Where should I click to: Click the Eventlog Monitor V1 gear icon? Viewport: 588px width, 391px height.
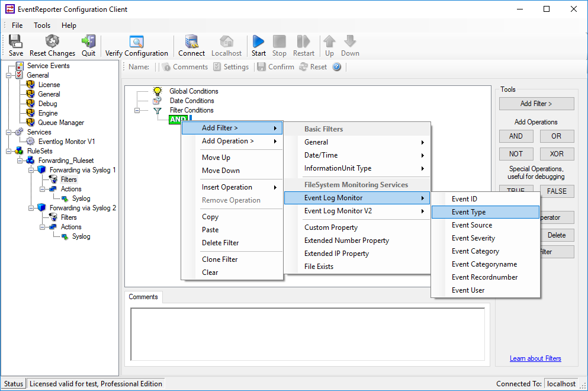tap(30, 142)
